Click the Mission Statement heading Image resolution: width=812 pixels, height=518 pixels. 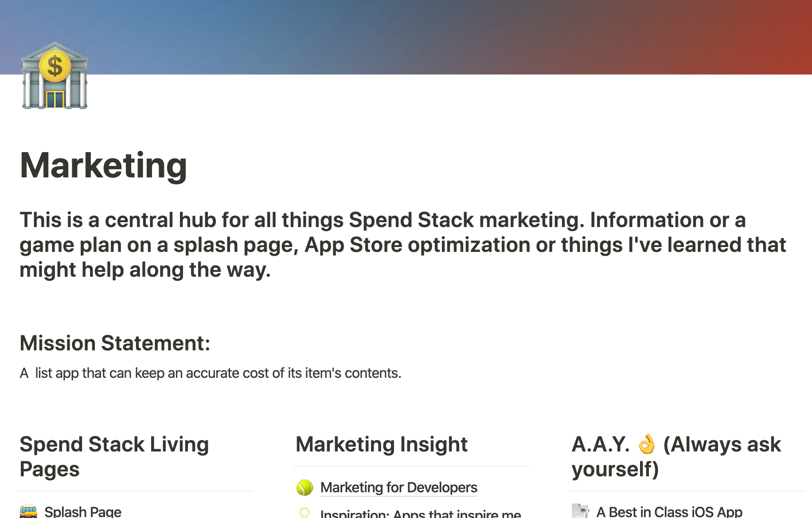[x=115, y=343]
